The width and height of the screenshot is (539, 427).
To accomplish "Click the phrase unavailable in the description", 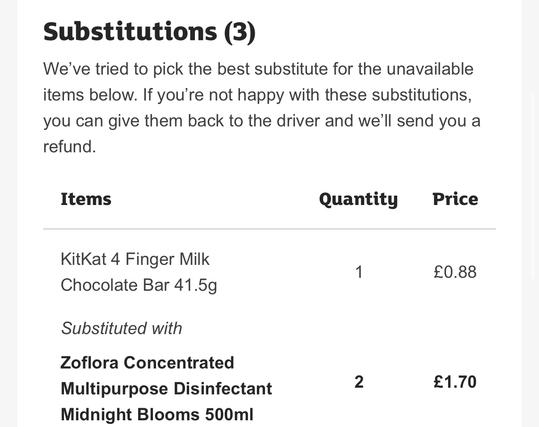I will click(x=430, y=69).
